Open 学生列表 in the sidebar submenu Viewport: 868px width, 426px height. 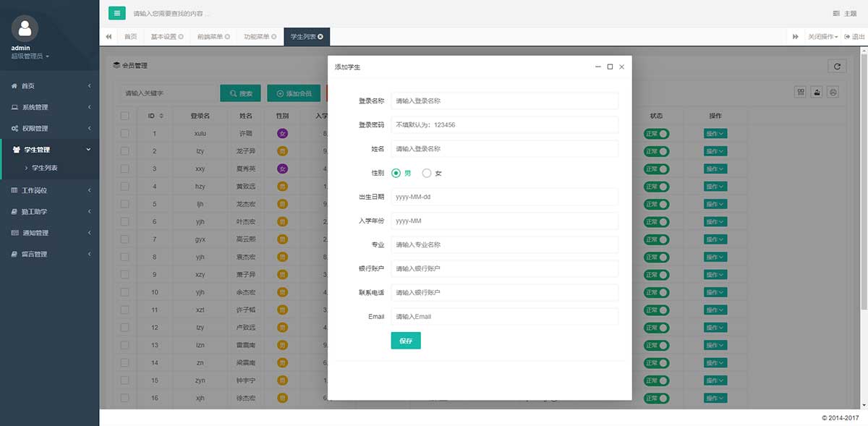(x=45, y=168)
